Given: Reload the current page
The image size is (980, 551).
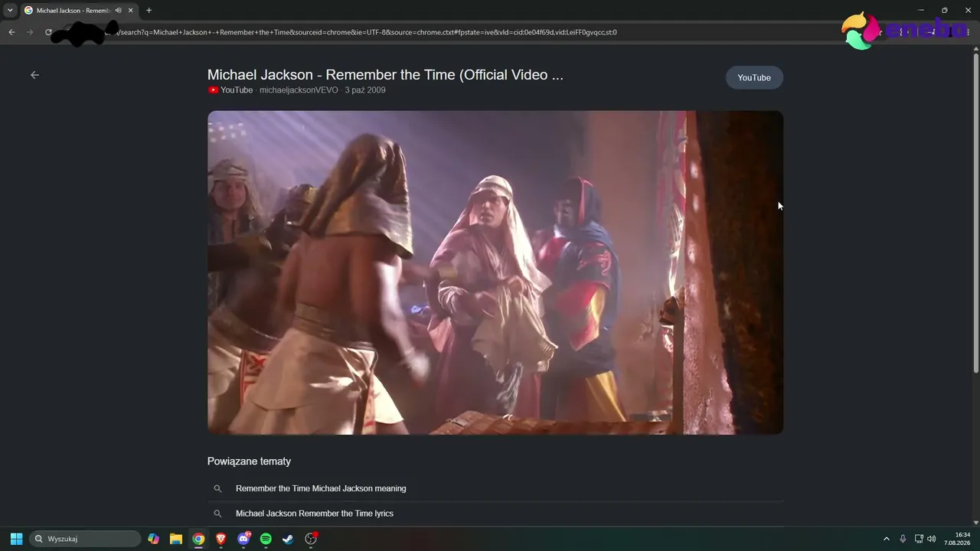Looking at the screenshot, I should click(48, 32).
